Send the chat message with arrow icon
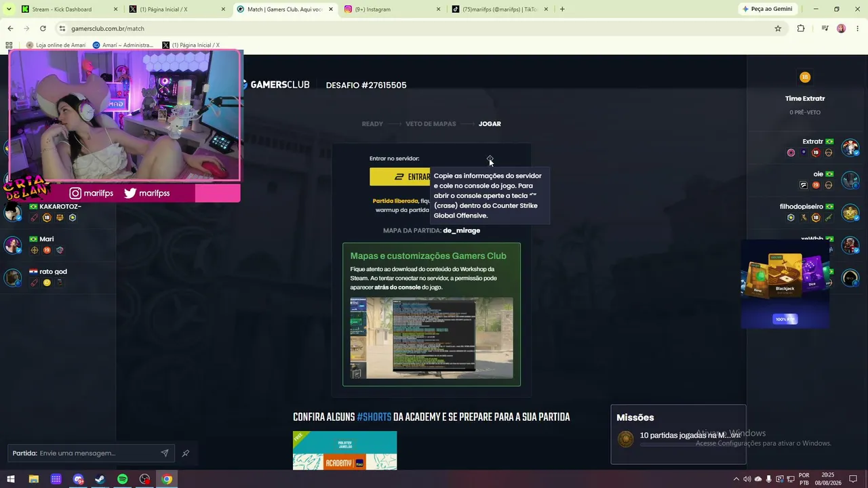The width and height of the screenshot is (868, 488). click(x=165, y=453)
